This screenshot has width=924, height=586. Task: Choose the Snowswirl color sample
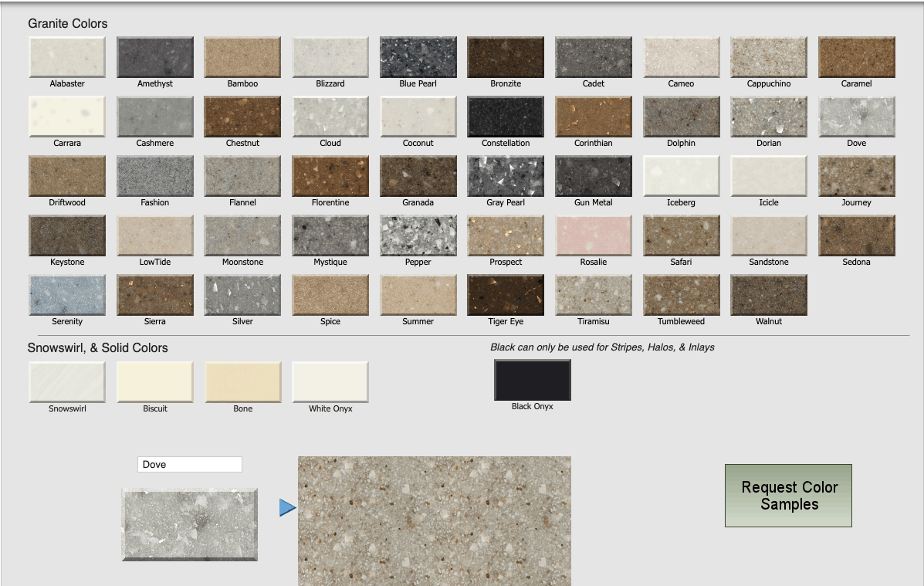point(66,381)
